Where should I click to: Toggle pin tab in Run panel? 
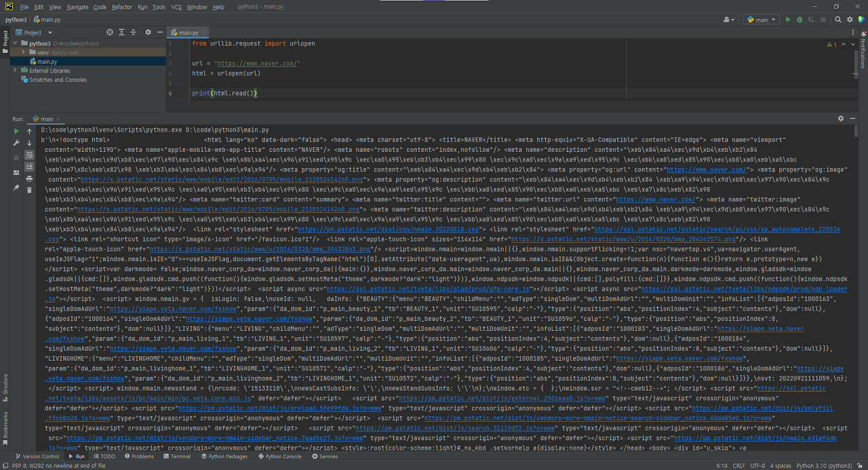coord(17,187)
